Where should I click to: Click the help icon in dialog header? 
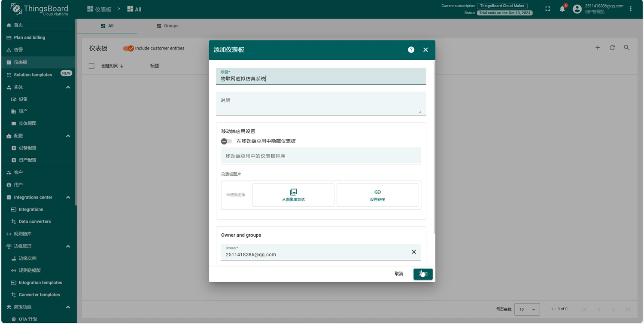pos(411,50)
